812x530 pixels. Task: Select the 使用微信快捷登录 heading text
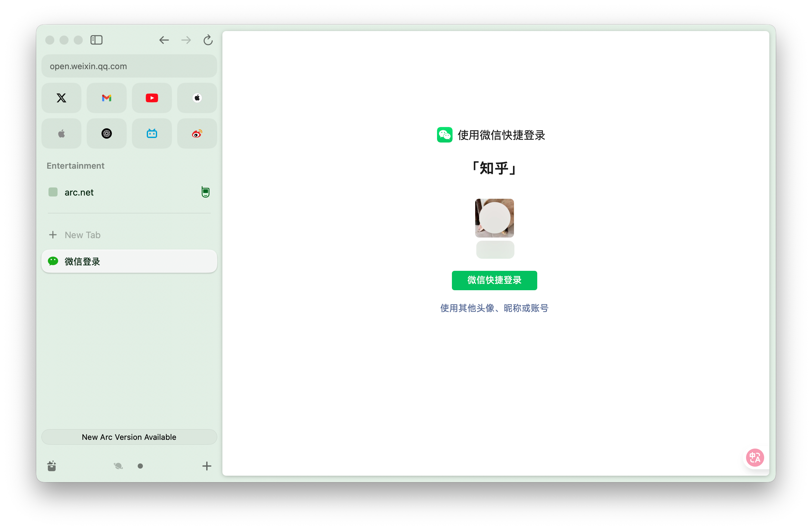tap(501, 135)
